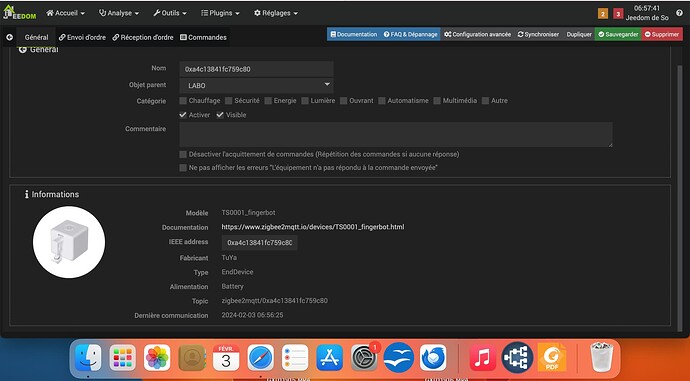Select the model text TS0001_fingerbot
Viewport: 690px width, 381px height.
point(248,212)
